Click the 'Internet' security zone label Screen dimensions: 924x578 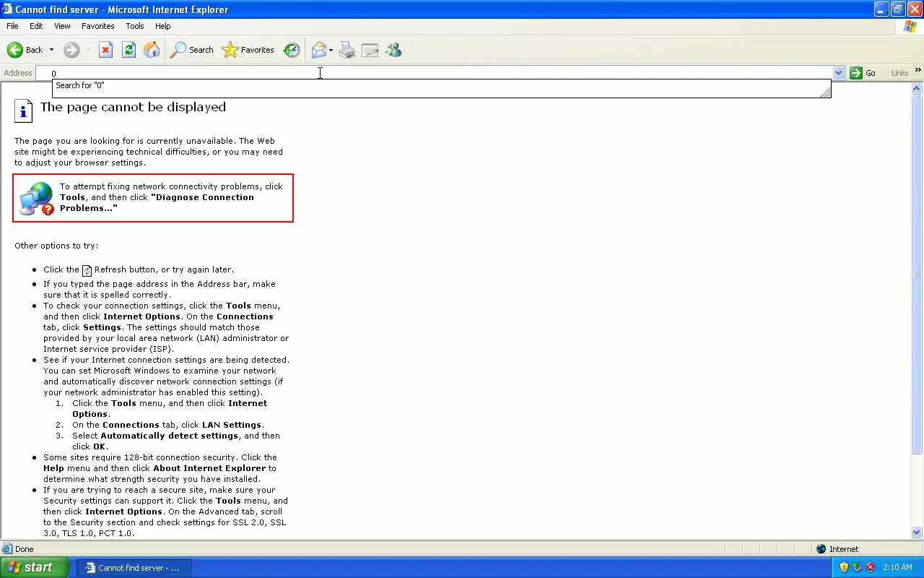click(x=844, y=549)
